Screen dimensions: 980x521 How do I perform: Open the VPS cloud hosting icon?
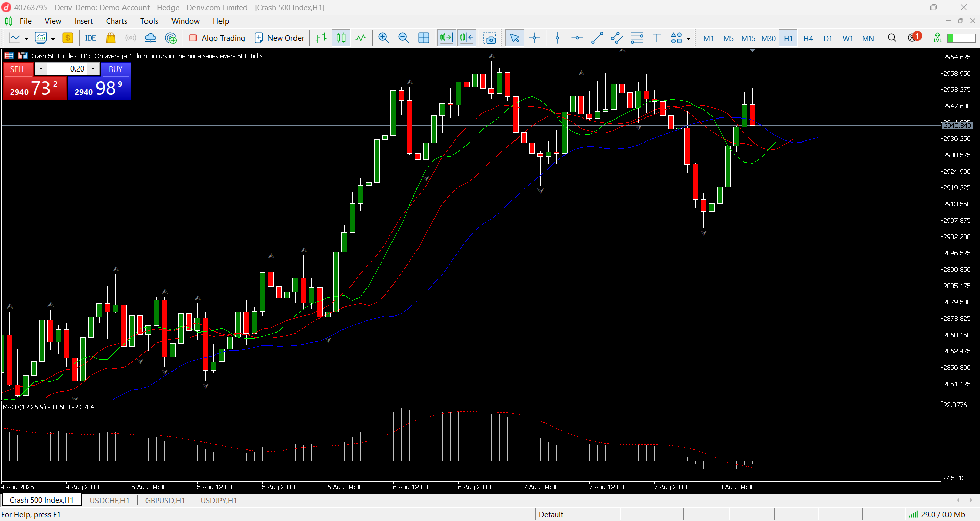[x=151, y=38]
